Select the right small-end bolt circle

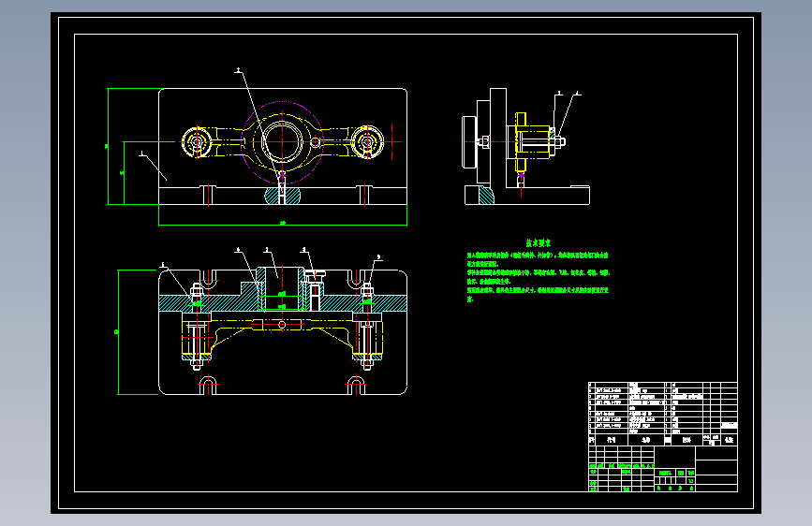coord(367,141)
